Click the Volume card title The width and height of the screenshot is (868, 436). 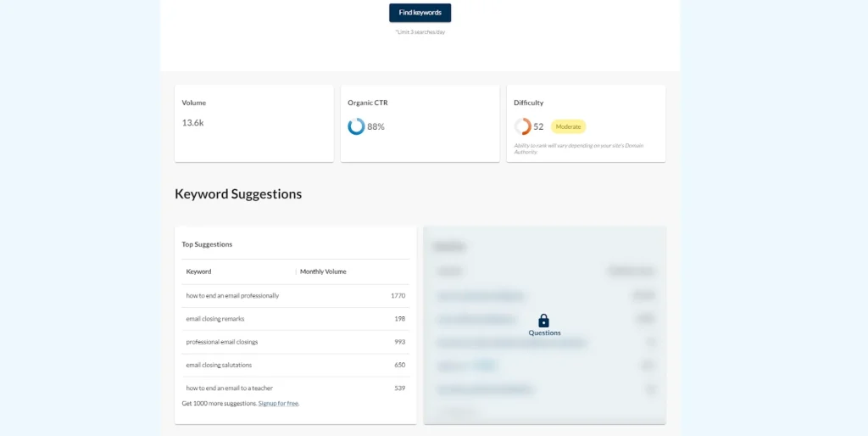194,103
